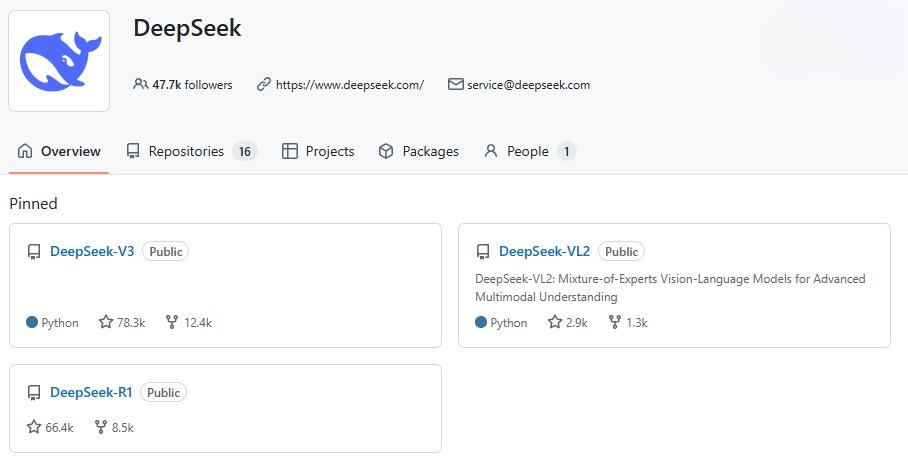Open DeepSeek-VL2 stargazers count 2.9k
This screenshot has height=466, width=908.
(x=577, y=322)
